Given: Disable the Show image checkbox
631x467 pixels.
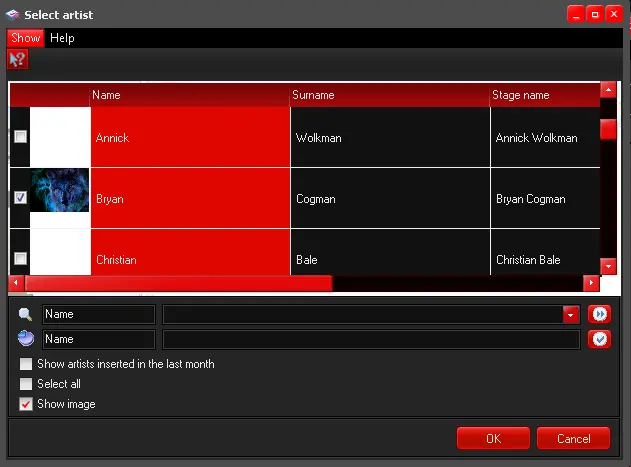Looking at the screenshot, I should [x=27, y=404].
